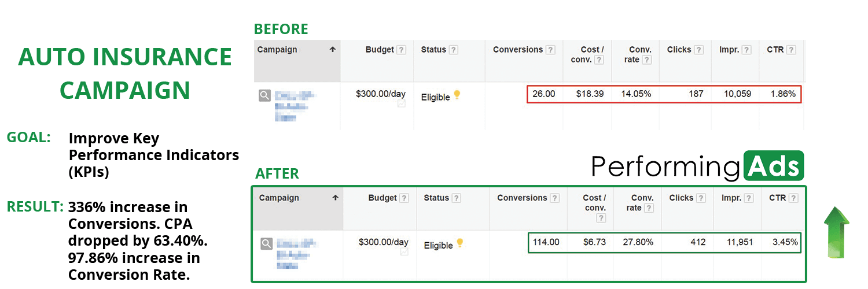Click the light bulb beside Eligible in BEFORE table

click(x=457, y=95)
